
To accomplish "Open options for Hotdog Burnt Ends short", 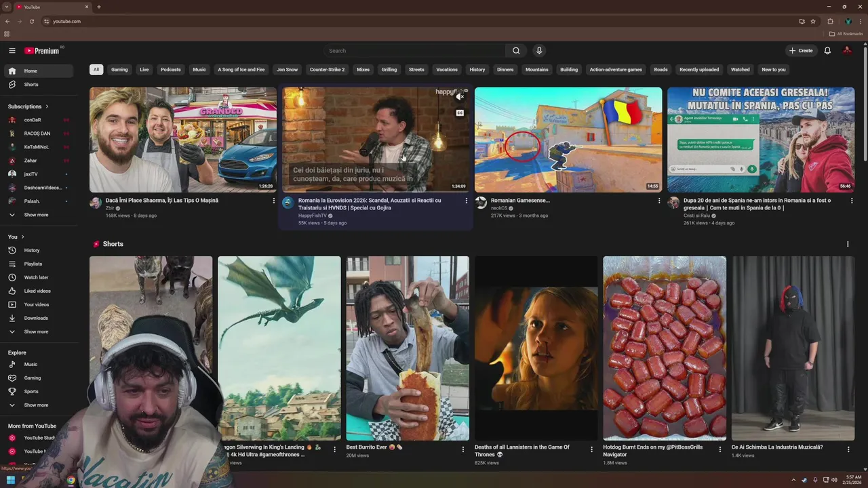I will tap(720, 449).
